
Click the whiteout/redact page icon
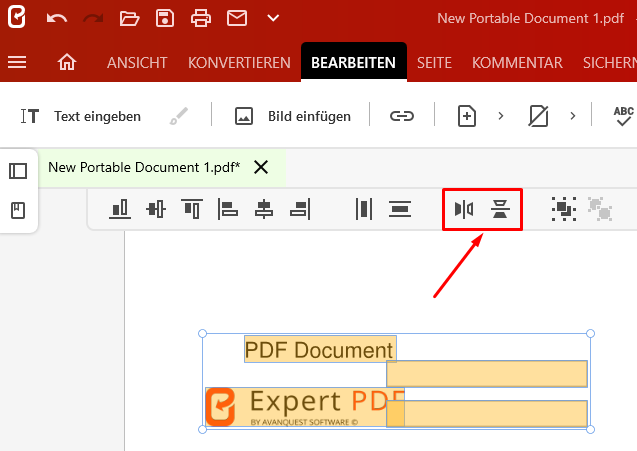538,116
